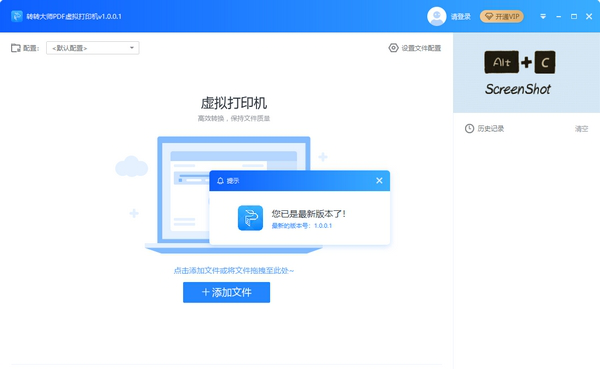The height and width of the screenshot is (383, 600).
Task: Click the 请登录 login link
Action: pyautogui.click(x=461, y=16)
